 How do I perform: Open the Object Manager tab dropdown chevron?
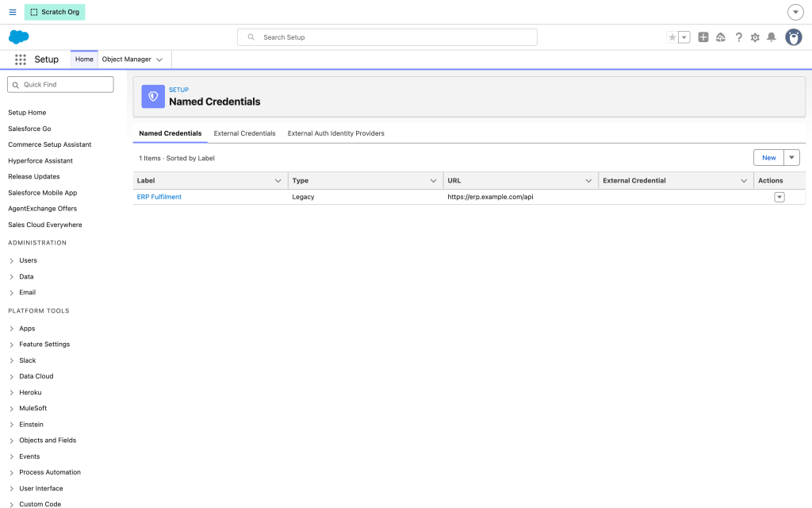pos(159,60)
